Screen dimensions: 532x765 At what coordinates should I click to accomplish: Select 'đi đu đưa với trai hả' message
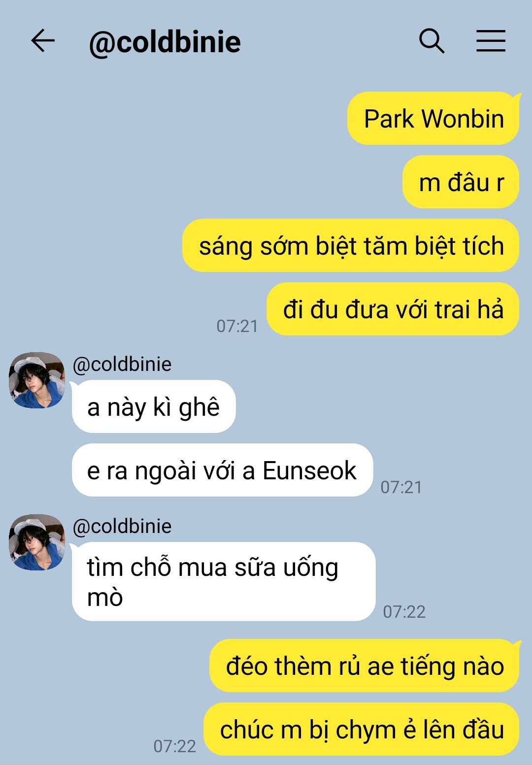(393, 309)
